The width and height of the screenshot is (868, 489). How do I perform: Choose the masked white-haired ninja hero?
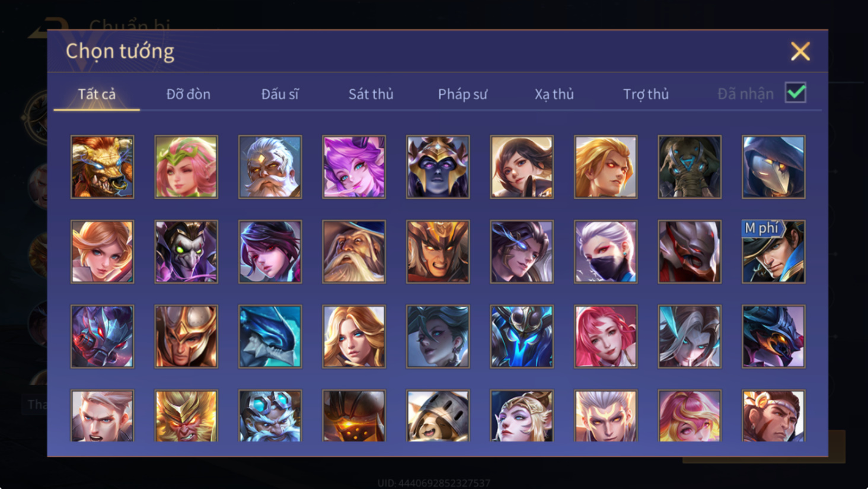point(605,252)
